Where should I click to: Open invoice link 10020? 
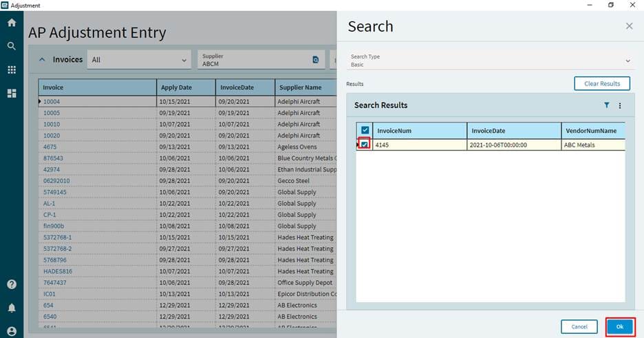pos(52,136)
